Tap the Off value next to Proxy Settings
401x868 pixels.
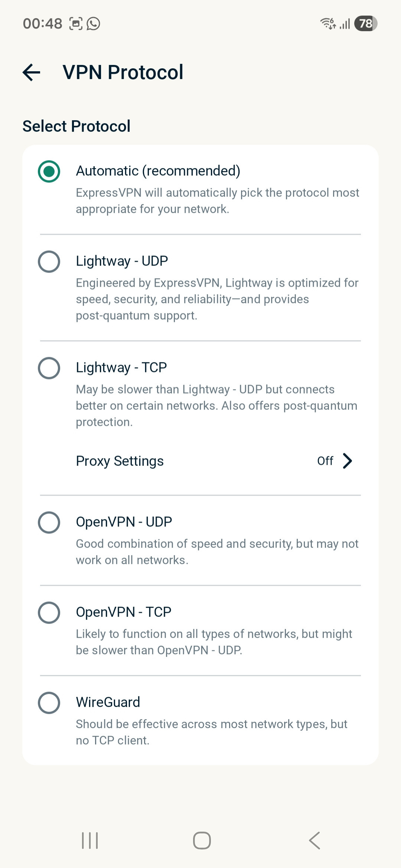325,461
